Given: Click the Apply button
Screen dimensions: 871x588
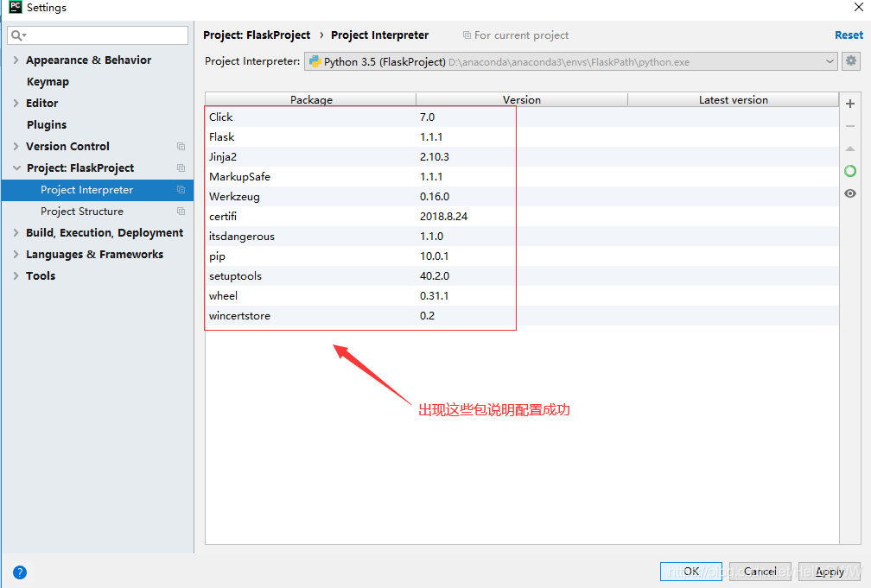Looking at the screenshot, I should click(x=830, y=572).
